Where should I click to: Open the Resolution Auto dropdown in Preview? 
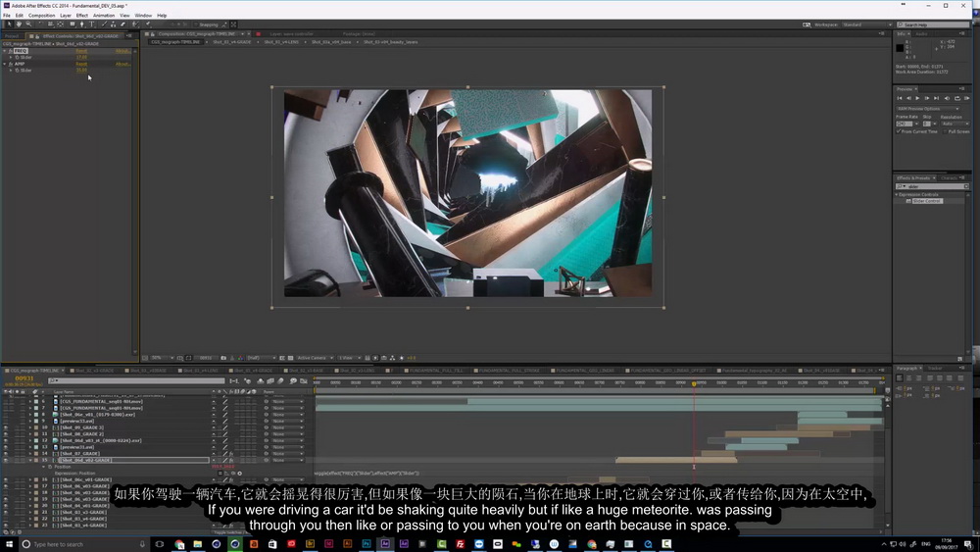click(955, 124)
